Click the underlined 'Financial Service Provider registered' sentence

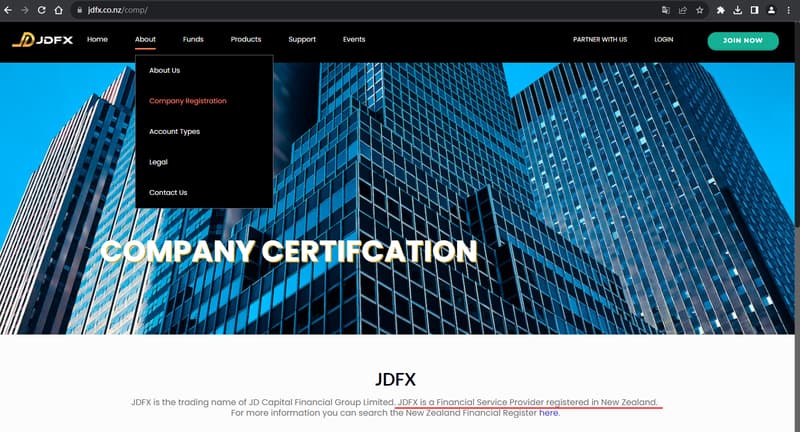[528, 402]
